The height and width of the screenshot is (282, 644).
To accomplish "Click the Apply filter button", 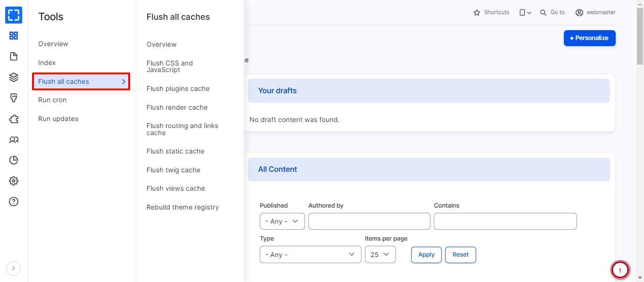I will click(x=426, y=255).
